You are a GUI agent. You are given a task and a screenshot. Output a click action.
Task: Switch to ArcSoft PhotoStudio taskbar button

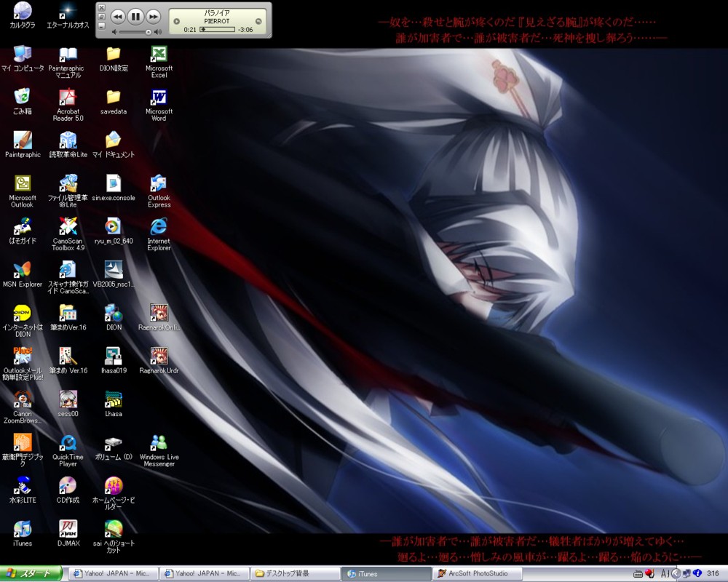pyautogui.click(x=477, y=574)
